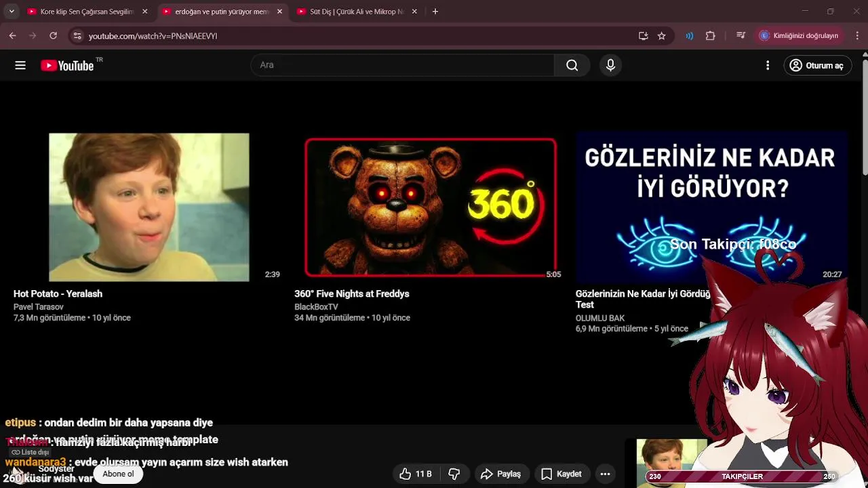
Task: Open media controls icon in toolbar
Action: [x=741, y=36]
